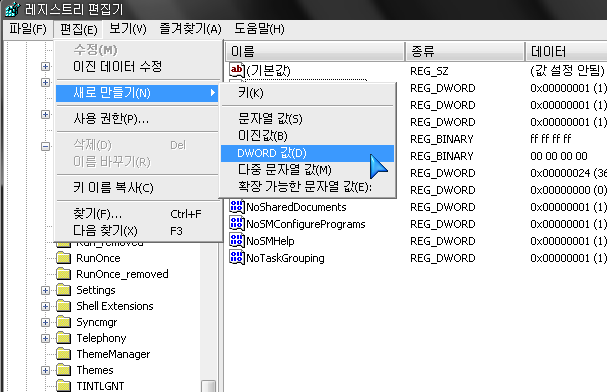Select the RunOnce key label

pos(98,258)
